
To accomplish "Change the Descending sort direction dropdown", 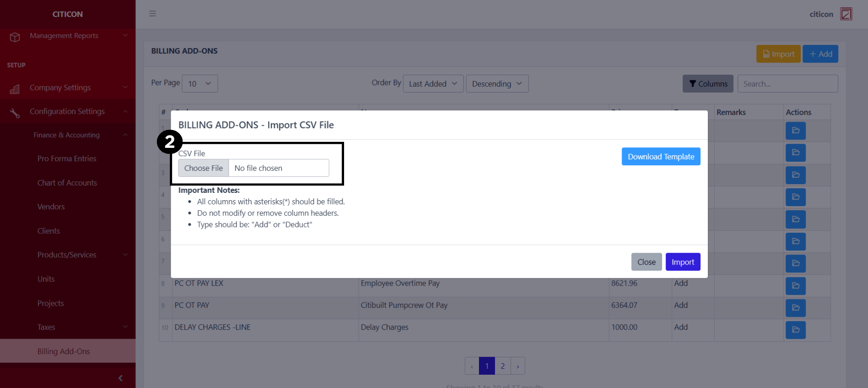I will pos(497,84).
